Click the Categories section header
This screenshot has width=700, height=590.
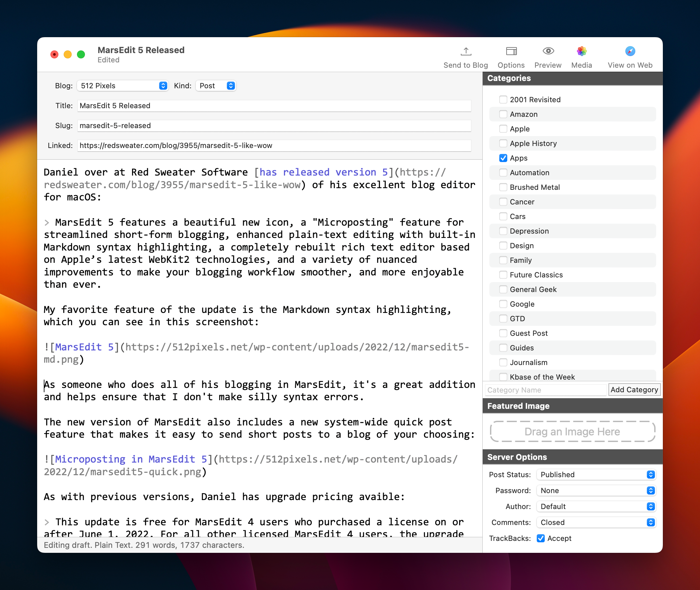click(573, 79)
